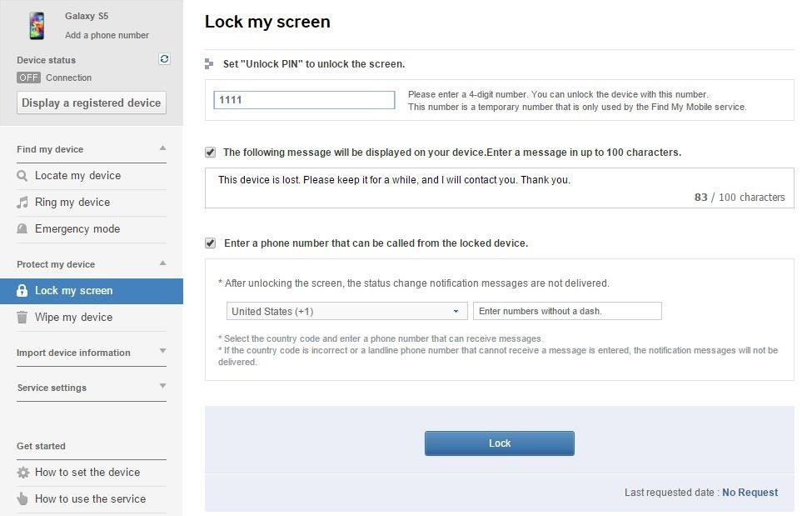
Task: Select the Locate my device magnifier icon
Action: coord(22,176)
